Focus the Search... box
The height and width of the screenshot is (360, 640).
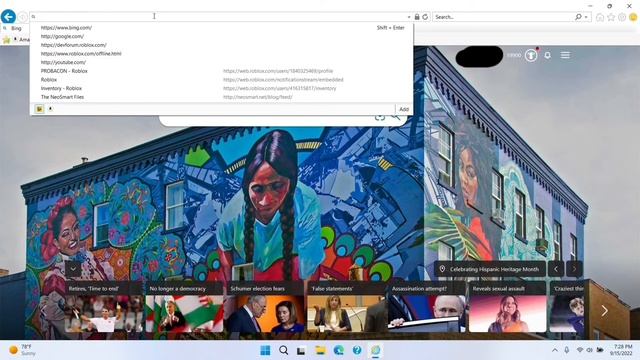pyautogui.click(x=503, y=17)
